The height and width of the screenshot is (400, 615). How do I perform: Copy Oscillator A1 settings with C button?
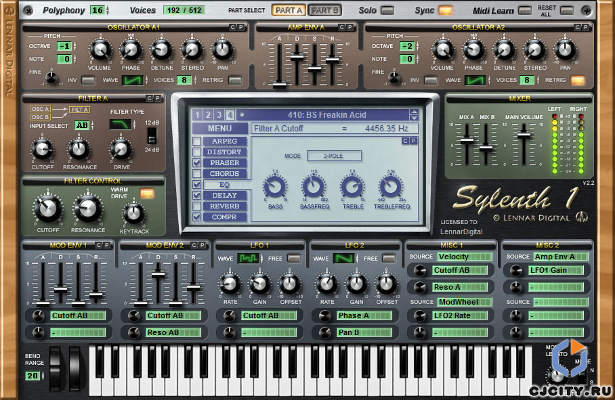click(233, 27)
